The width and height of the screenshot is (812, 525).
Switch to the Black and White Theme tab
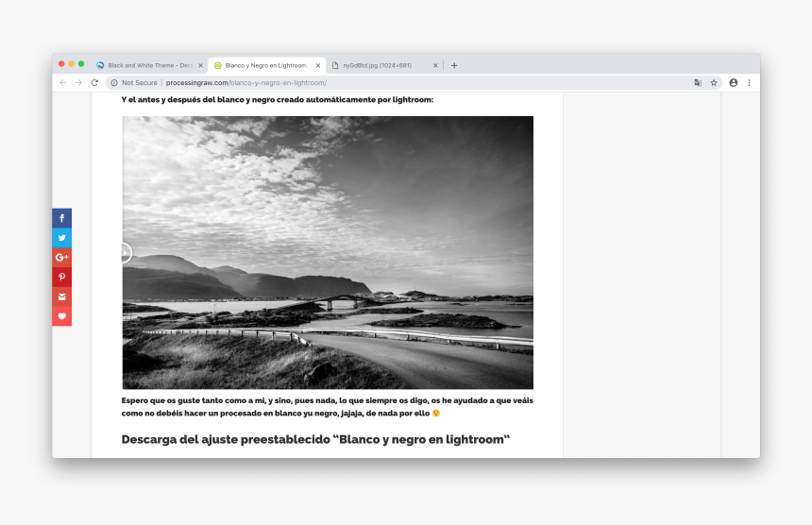[149, 66]
